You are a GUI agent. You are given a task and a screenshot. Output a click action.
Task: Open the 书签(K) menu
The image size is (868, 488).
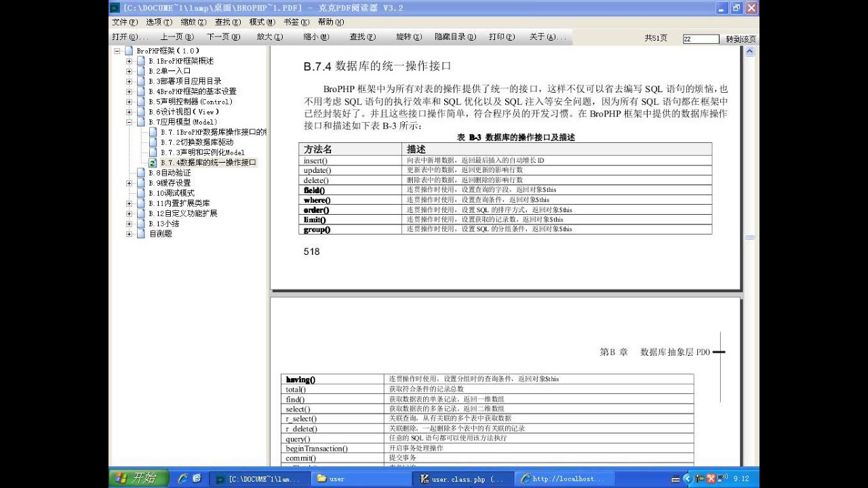pos(296,22)
